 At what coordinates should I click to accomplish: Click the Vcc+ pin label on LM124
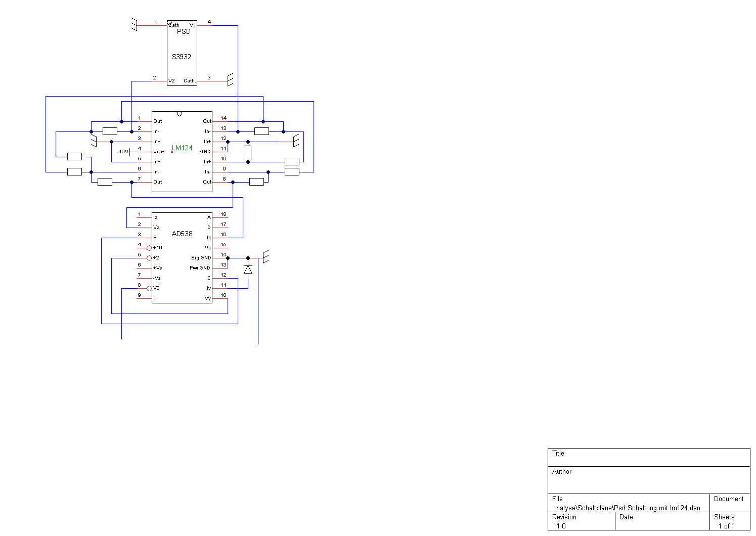tap(159, 152)
